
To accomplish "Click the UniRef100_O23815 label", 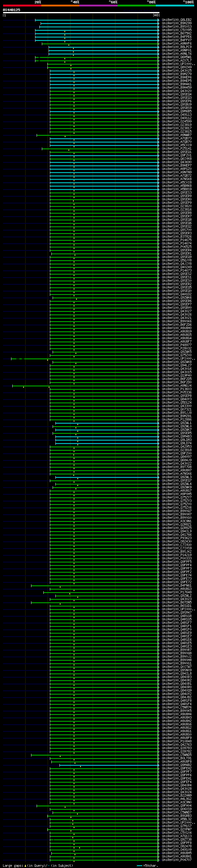I will click(177, 131).
